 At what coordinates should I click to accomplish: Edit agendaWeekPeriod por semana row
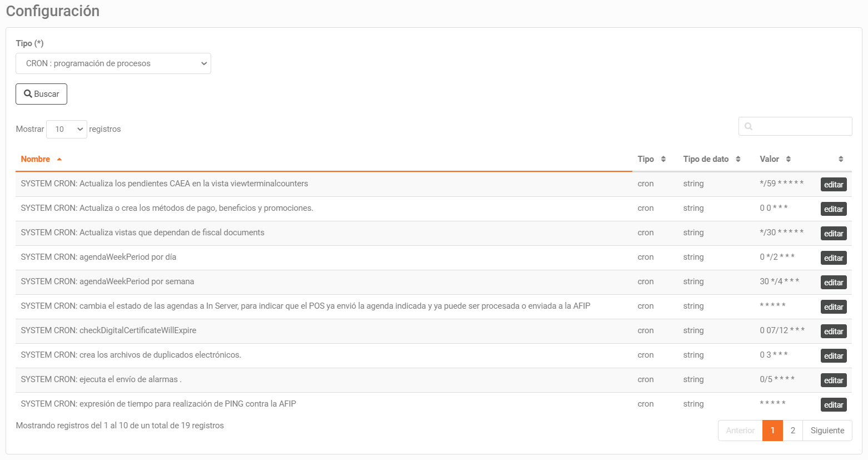coord(834,283)
